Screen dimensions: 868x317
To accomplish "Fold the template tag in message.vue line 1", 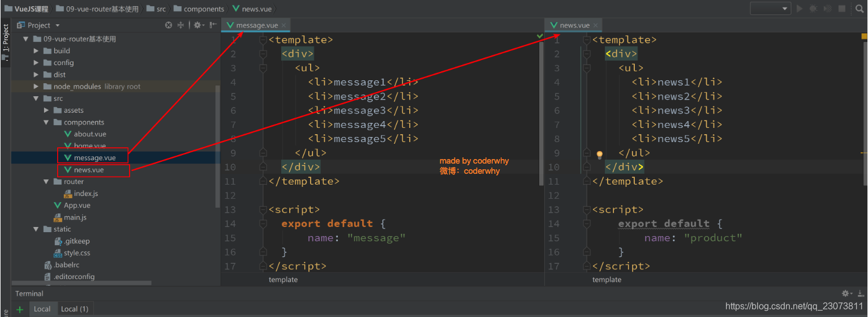I will coord(263,40).
